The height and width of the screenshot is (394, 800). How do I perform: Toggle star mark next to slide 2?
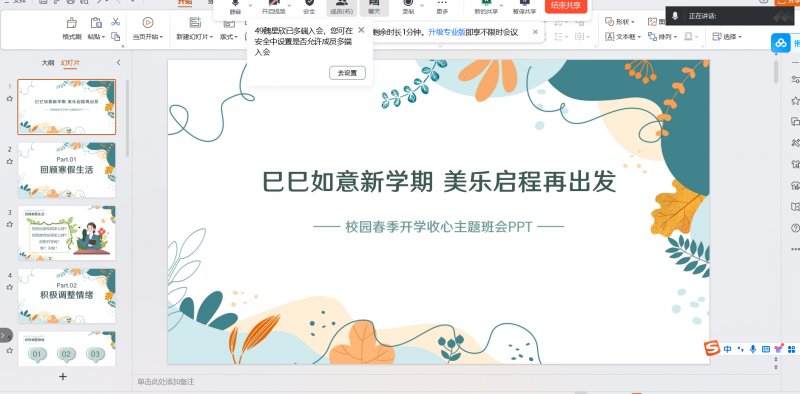(9, 161)
